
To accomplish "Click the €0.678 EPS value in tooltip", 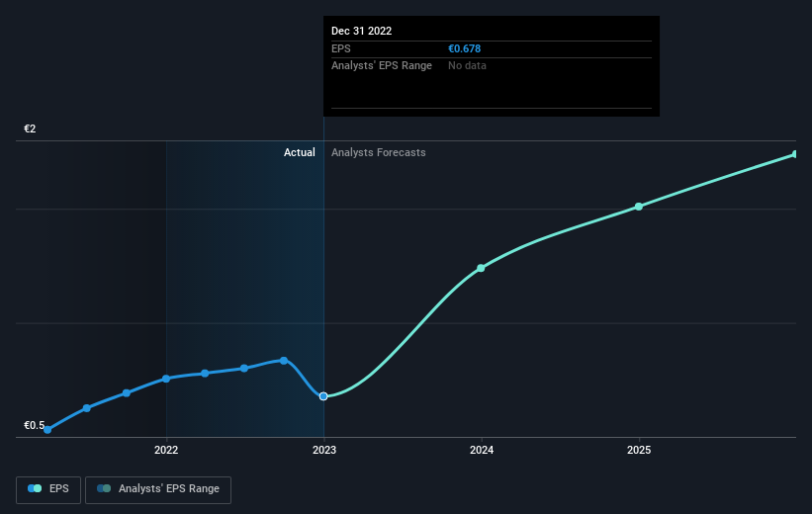I will tap(465, 48).
